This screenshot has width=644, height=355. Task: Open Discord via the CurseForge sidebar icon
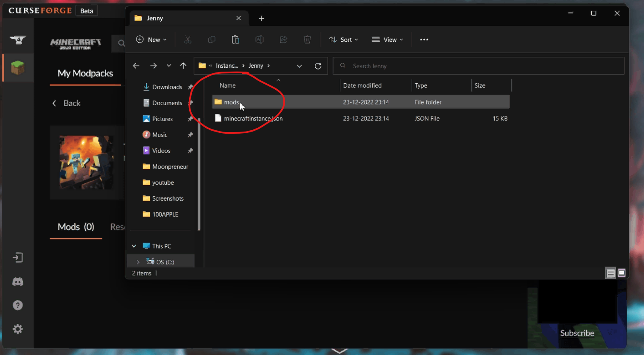click(x=18, y=282)
